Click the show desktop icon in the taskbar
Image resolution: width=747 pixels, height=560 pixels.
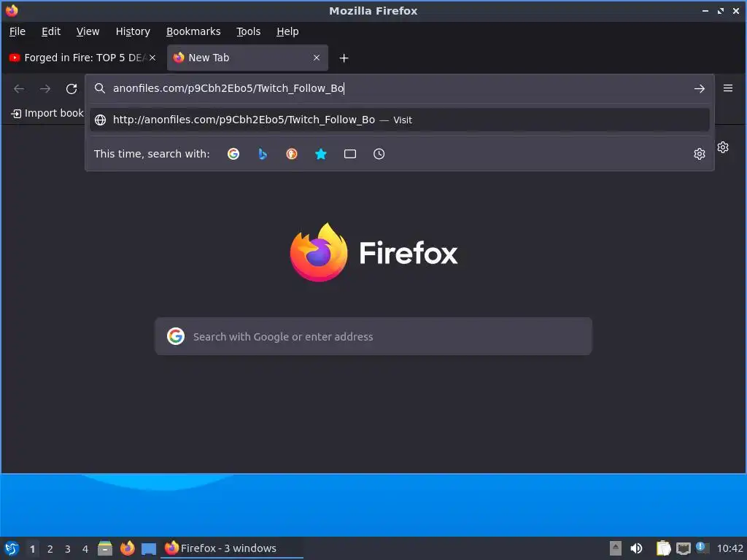click(x=149, y=549)
